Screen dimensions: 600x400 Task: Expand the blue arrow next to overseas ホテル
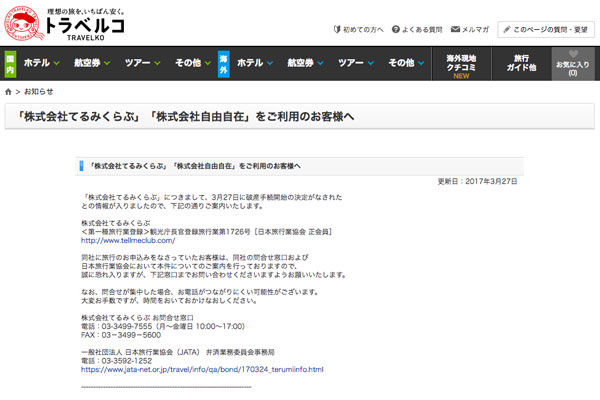(x=270, y=63)
